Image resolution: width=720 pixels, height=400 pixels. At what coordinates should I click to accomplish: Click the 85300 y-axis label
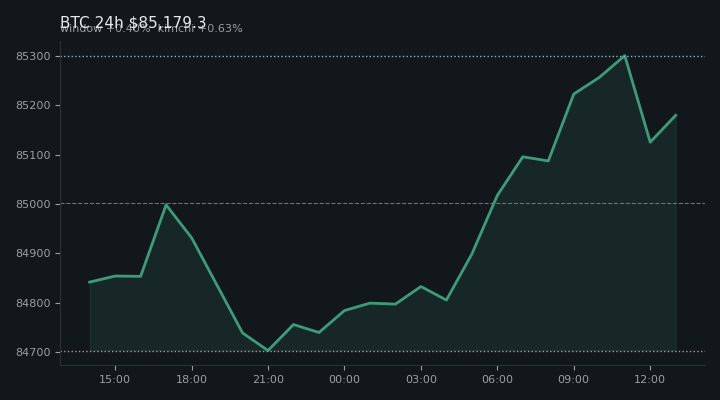[33, 56]
